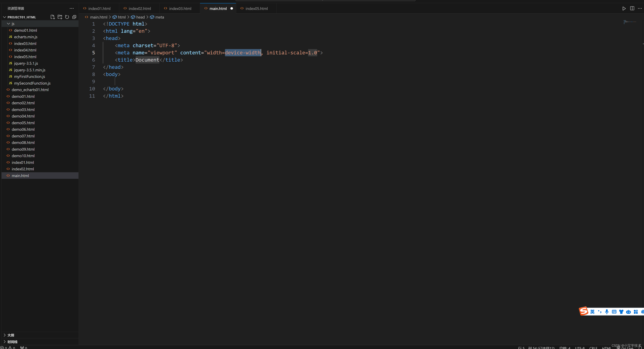Open the Sogou soft keyboard icon
This screenshot has height=349, width=644.
pyautogui.click(x=614, y=312)
